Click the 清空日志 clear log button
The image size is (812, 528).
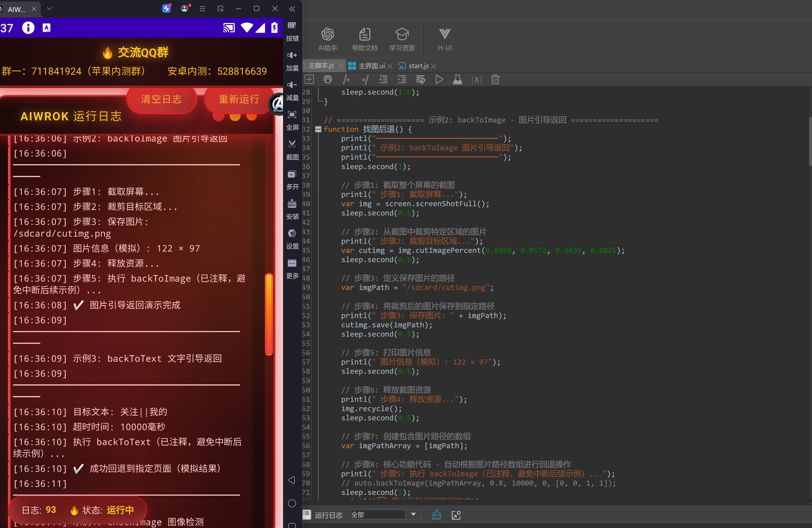click(161, 99)
